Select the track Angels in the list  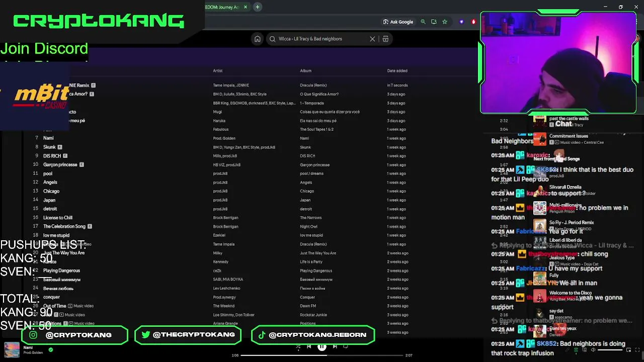50,182
